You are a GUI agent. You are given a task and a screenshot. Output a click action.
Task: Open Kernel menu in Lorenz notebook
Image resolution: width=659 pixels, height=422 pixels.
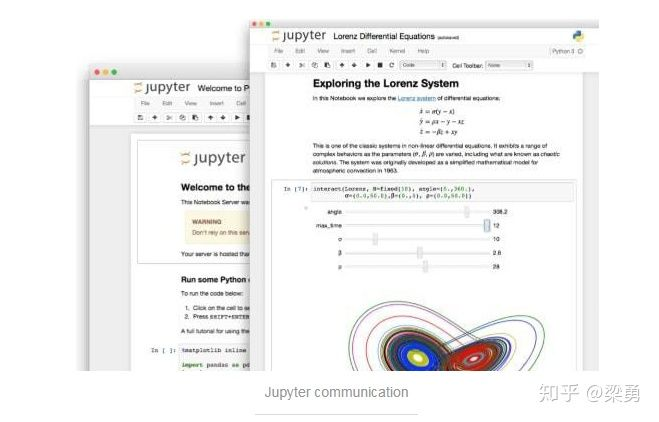pos(397,51)
